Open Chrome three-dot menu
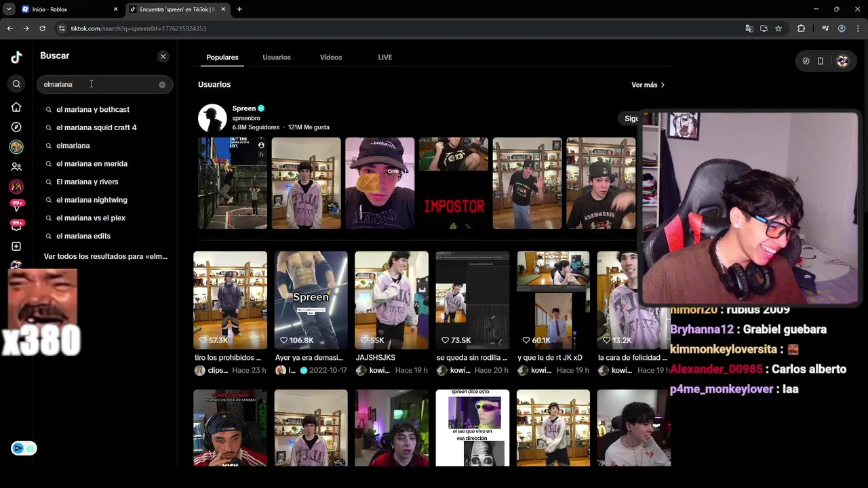 (858, 28)
